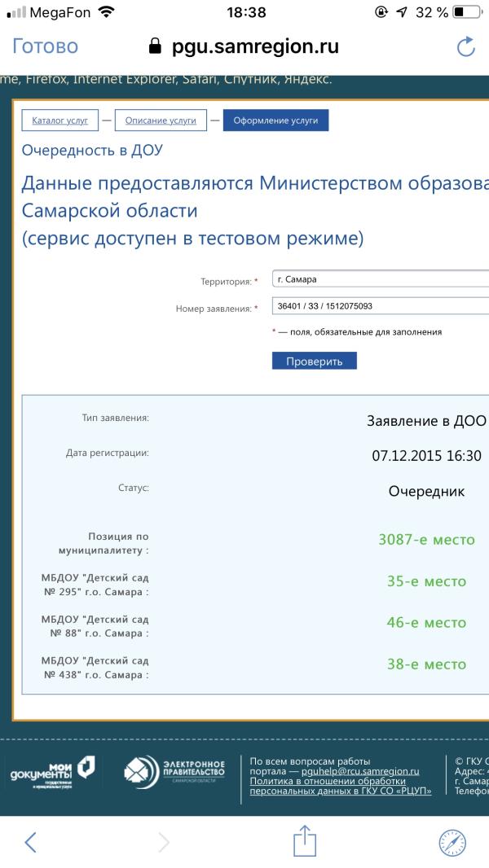Go forward with the right chevron
The width and height of the screenshot is (489, 868).
pos(163,842)
